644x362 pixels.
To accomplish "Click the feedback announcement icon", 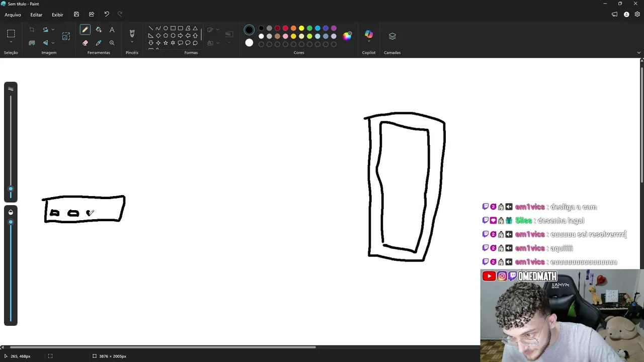I will (x=614, y=15).
